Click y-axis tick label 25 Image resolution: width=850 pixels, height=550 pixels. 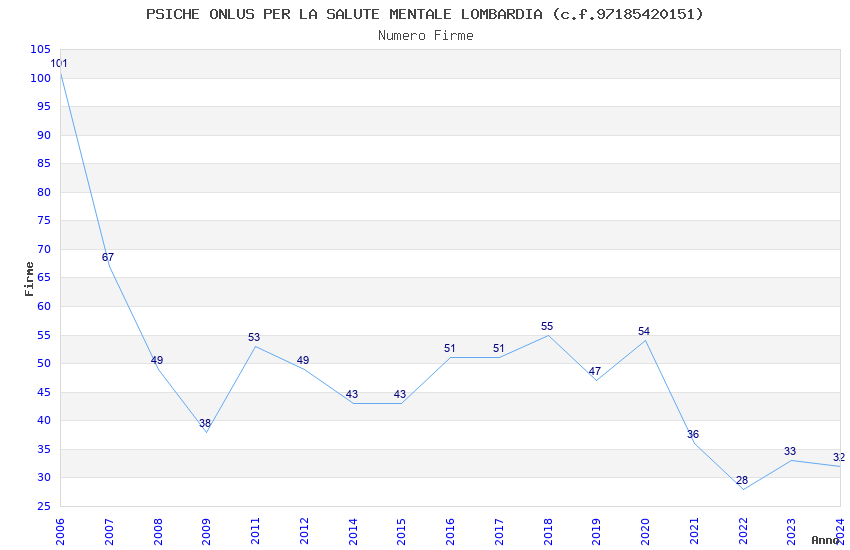[44, 506]
